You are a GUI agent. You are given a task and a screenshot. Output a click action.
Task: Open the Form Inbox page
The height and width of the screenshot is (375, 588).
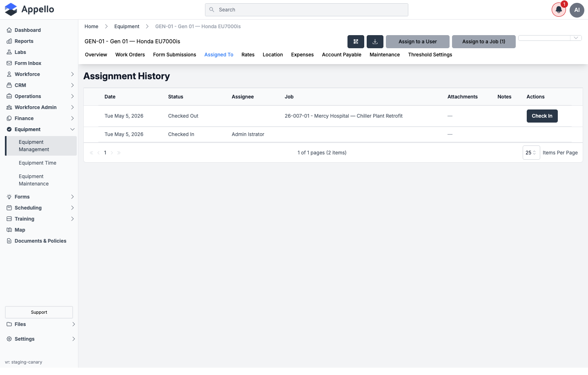coord(28,63)
